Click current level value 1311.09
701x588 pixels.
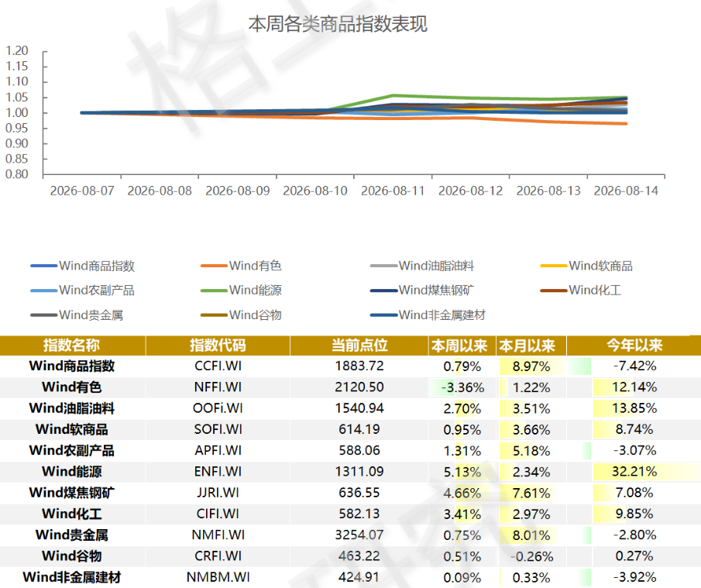(359, 472)
